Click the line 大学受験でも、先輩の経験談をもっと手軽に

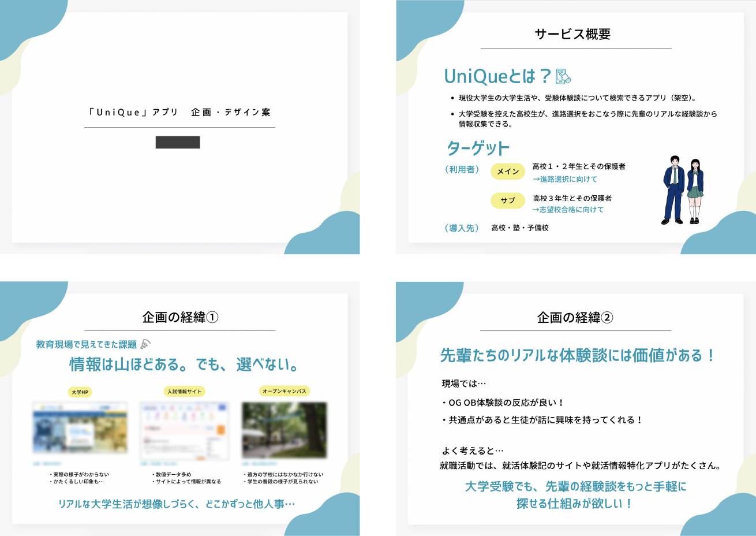click(575, 486)
